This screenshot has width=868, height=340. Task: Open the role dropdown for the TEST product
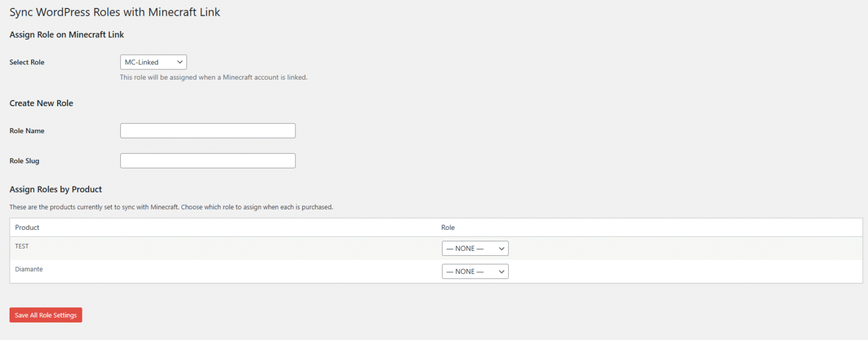click(475, 249)
